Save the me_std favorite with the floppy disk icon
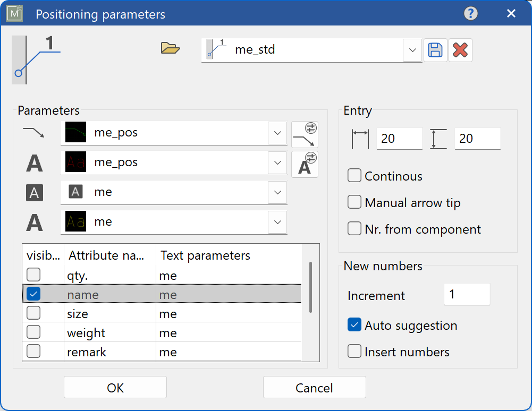Screen dimensions: 532x411 [435, 49]
